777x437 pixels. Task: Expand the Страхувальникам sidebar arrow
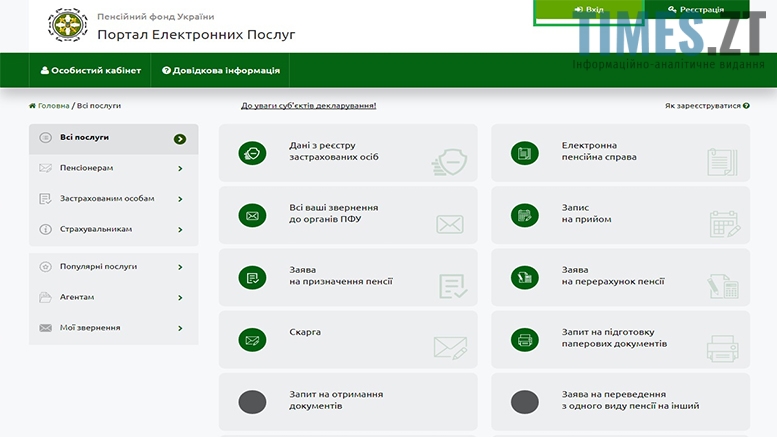point(180,229)
